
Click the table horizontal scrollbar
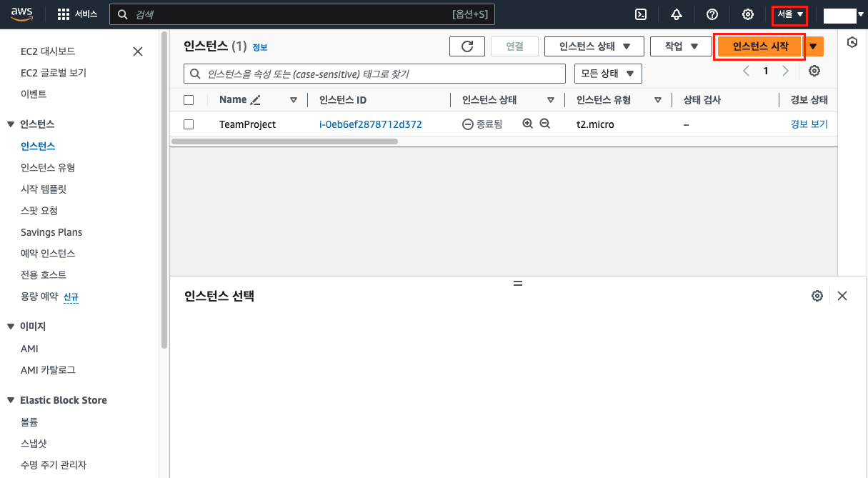point(285,141)
